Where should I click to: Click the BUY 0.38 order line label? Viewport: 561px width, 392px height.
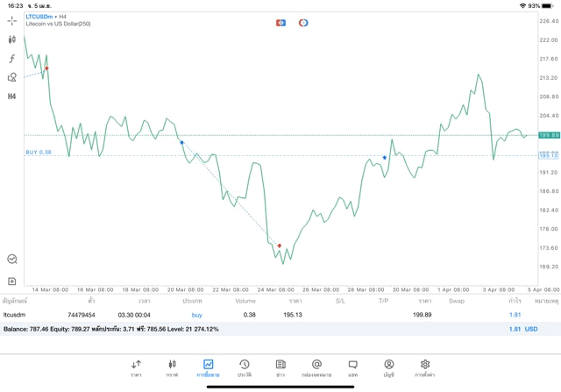tap(39, 152)
